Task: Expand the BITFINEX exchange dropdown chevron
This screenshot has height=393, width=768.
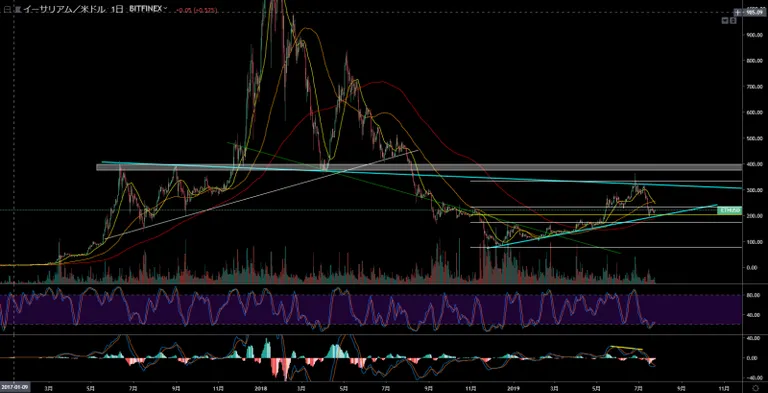Action: [x=166, y=8]
